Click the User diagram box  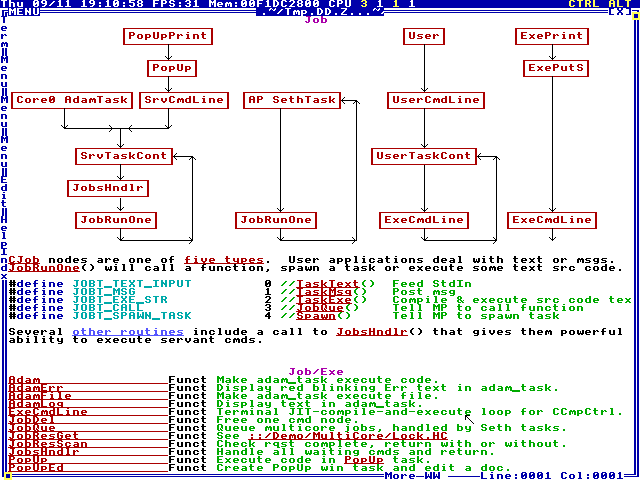[424, 36]
